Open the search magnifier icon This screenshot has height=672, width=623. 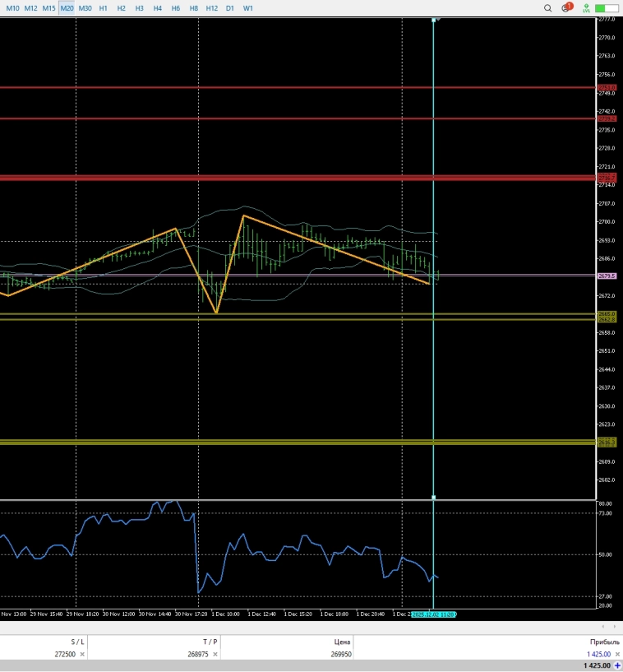point(547,8)
